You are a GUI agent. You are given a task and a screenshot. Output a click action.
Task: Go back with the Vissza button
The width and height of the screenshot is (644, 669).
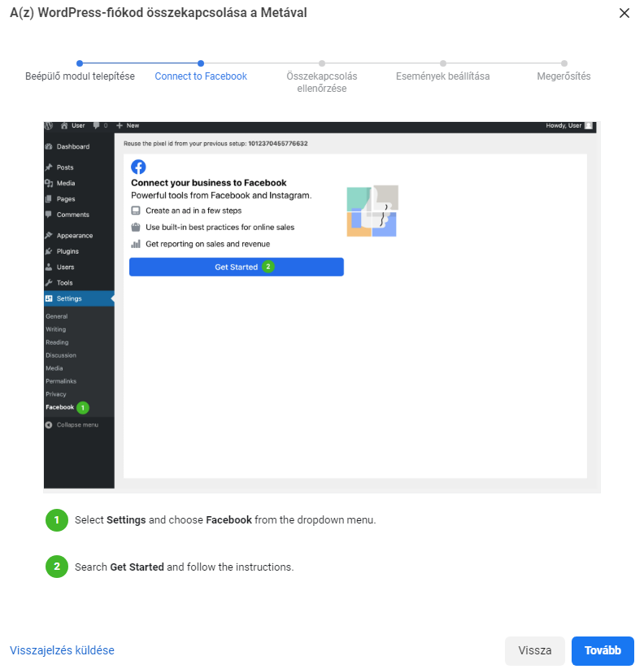coord(535,650)
